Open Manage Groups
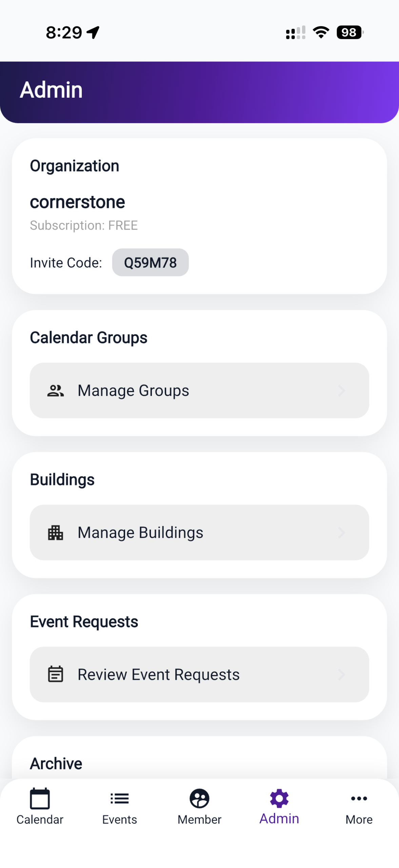Viewport: 399px width, 868px height. pos(133,391)
